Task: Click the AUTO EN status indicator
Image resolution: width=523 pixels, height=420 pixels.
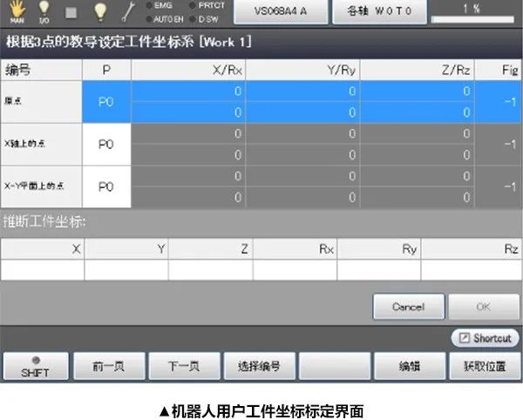Action: click(162, 17)
